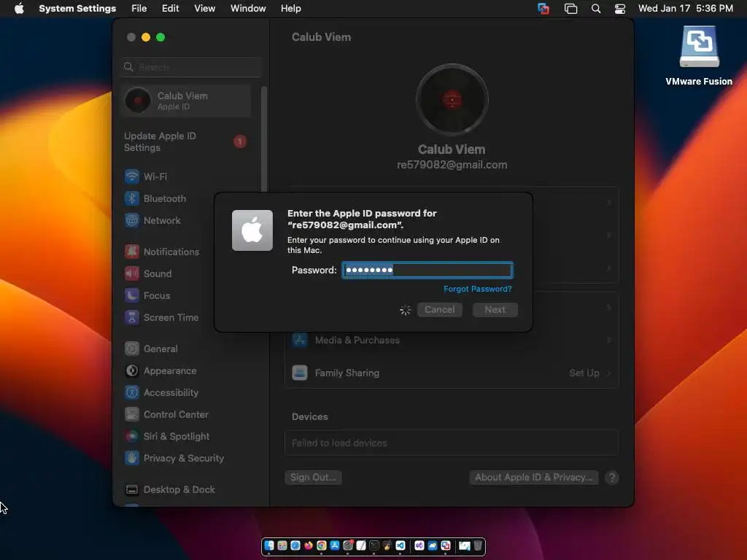Select the Privacy & Security hand icon
Screen dimensions: 747x560
click(x=132, y=458)
